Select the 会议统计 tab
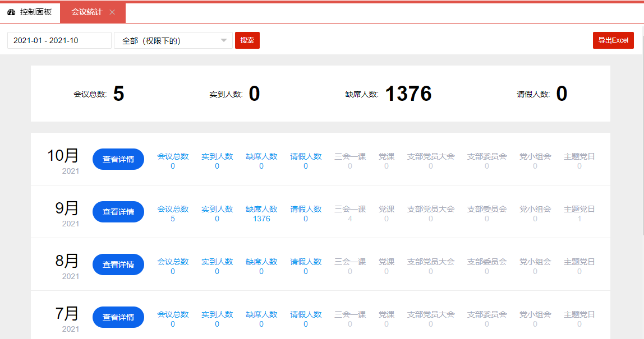Screen dimensions: 644x339 [86, 12]
